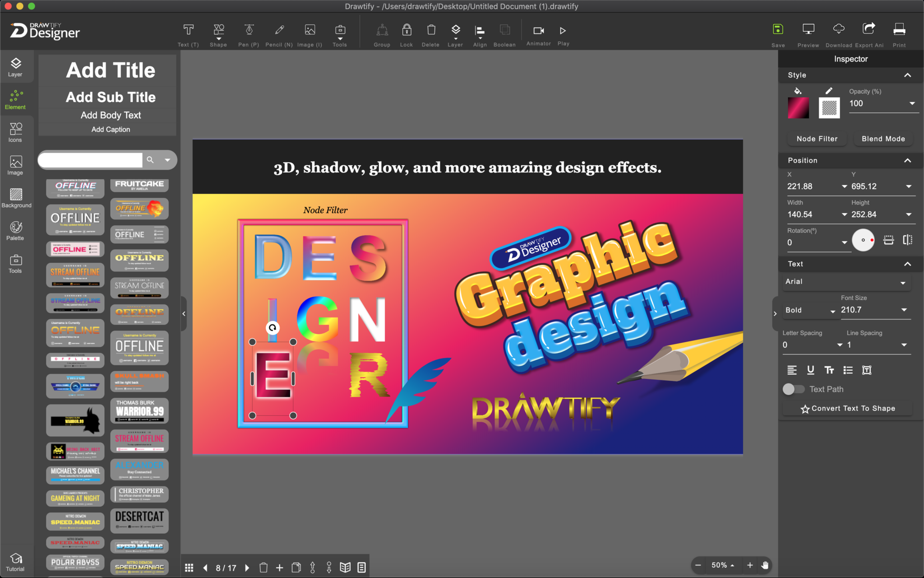The image size is (924, 578).
Task: Click the Layer panel tab in sidebar
Action: click(x=16, y=66)
